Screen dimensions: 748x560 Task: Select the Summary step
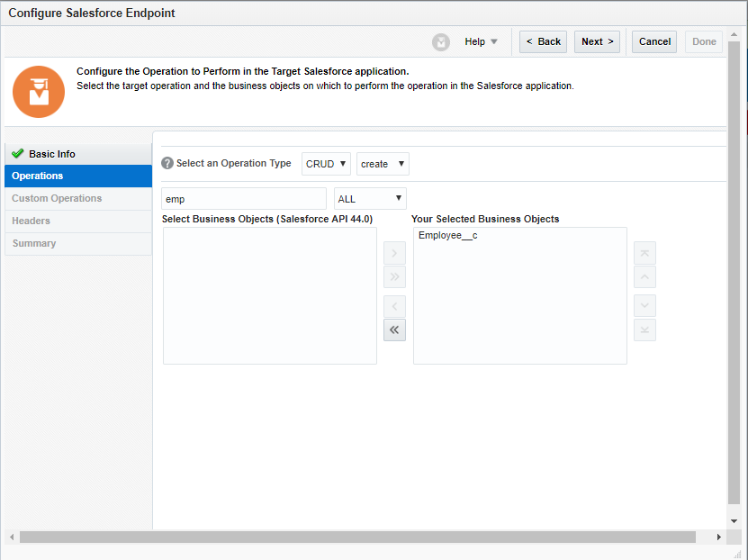point(78,243)
